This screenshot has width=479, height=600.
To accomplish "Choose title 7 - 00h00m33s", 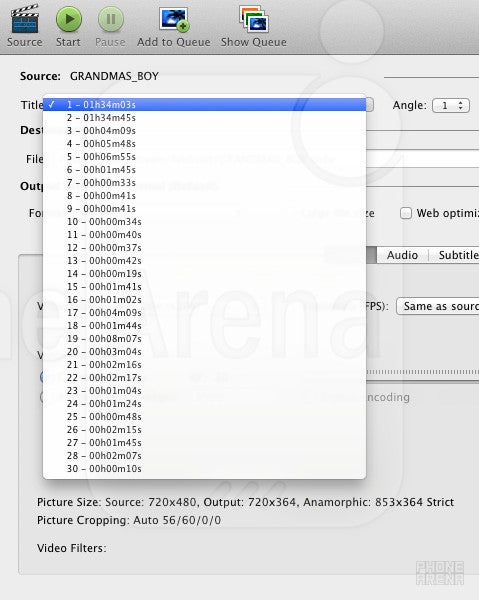I will (205, 183).
